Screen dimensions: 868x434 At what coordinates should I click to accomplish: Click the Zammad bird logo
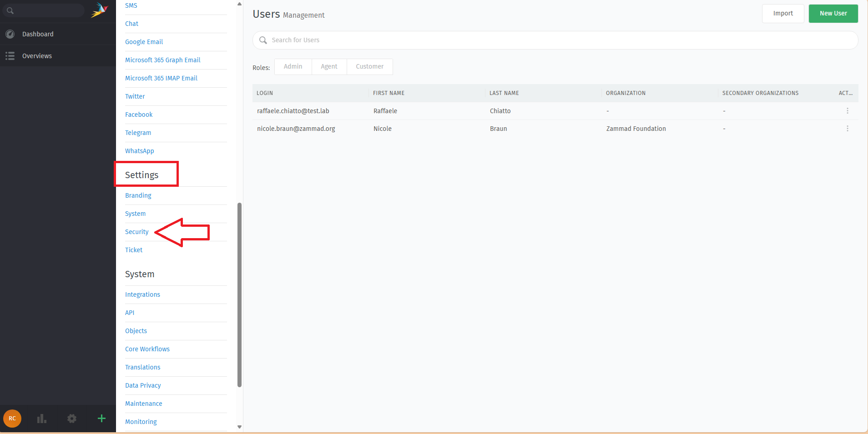pos(99,10)
